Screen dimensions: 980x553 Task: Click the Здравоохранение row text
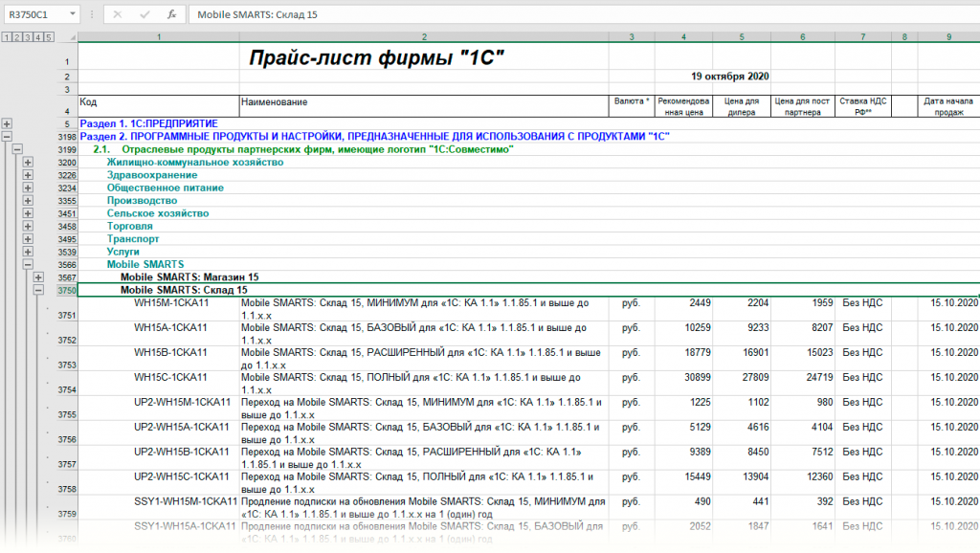coord(152,175)
